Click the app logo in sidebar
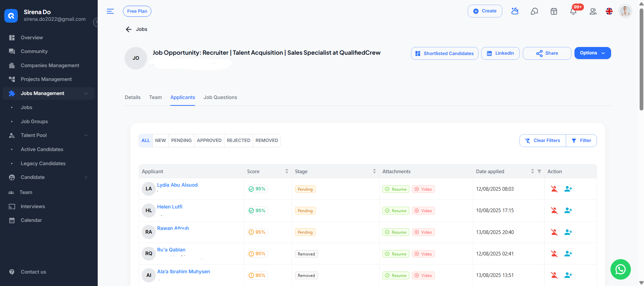Screen dimensions: 644x286 tap(11, 15)
